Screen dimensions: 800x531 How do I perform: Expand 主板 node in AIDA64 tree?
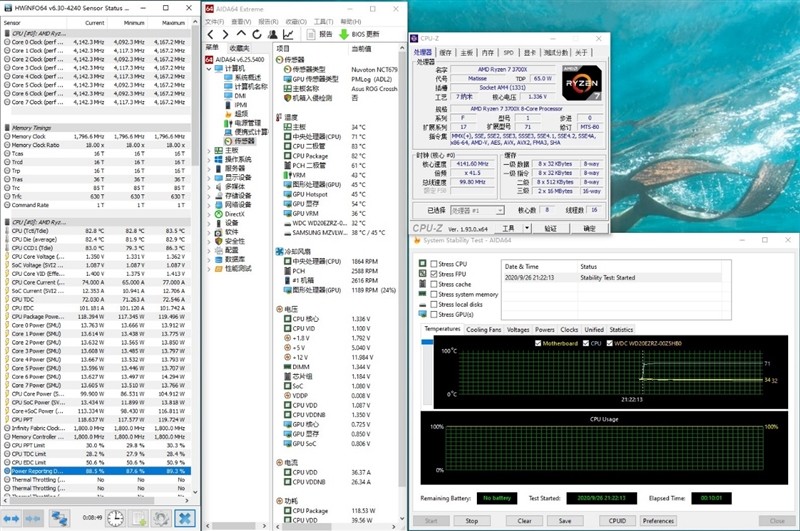[x=209, y=150]
